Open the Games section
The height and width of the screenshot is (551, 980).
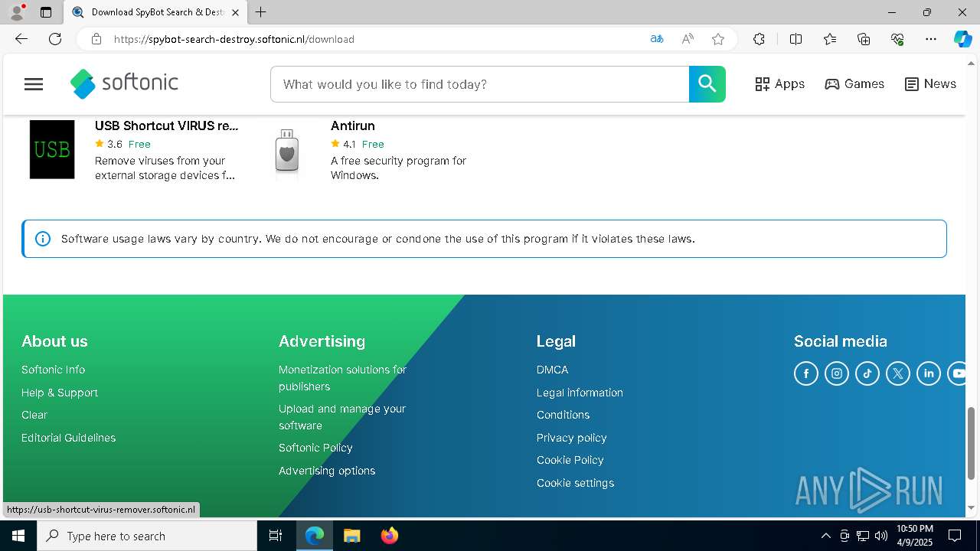click(854, 84)
